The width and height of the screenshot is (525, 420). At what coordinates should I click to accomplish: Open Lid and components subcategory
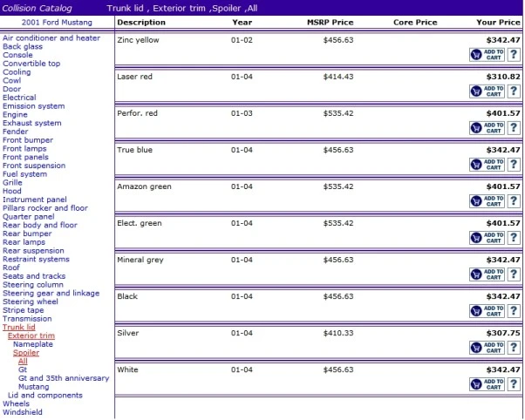tap(44, 396)
